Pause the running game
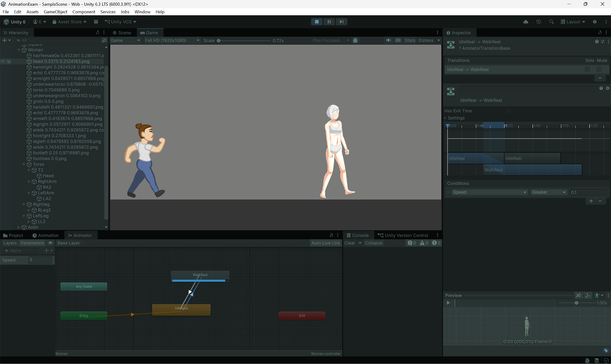This screenshot has height=364, width=611. [329, 22]
